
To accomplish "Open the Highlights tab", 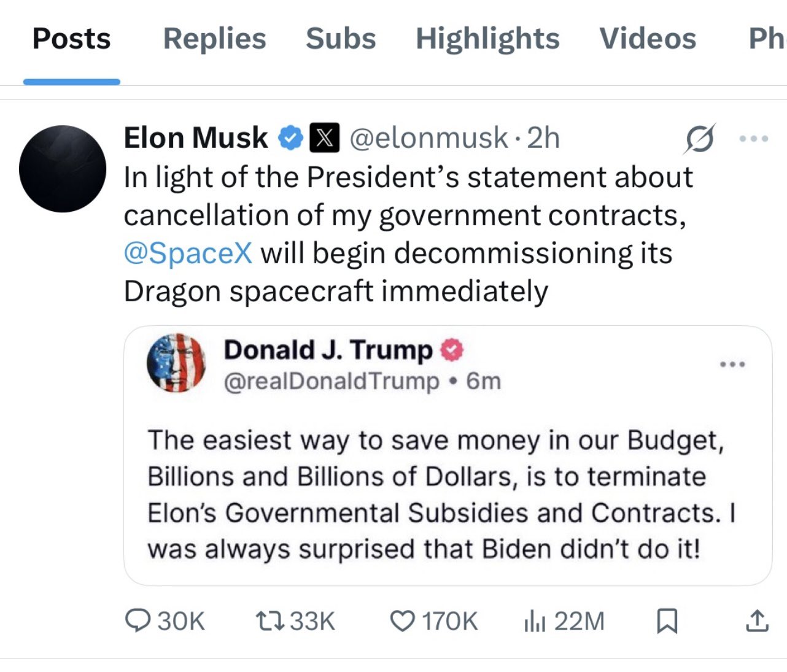I will 487,39.
